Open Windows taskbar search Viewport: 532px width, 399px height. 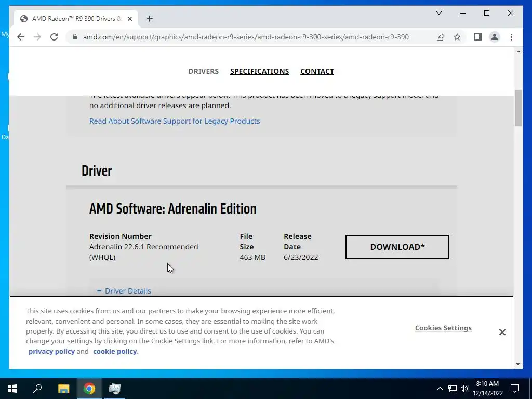tap(37, 389)
